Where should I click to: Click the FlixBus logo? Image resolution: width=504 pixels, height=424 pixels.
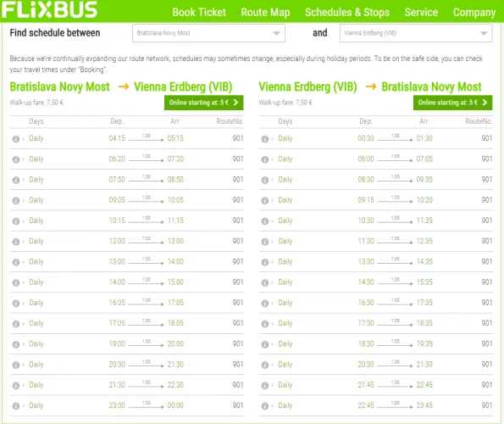[x=49, y=9]
